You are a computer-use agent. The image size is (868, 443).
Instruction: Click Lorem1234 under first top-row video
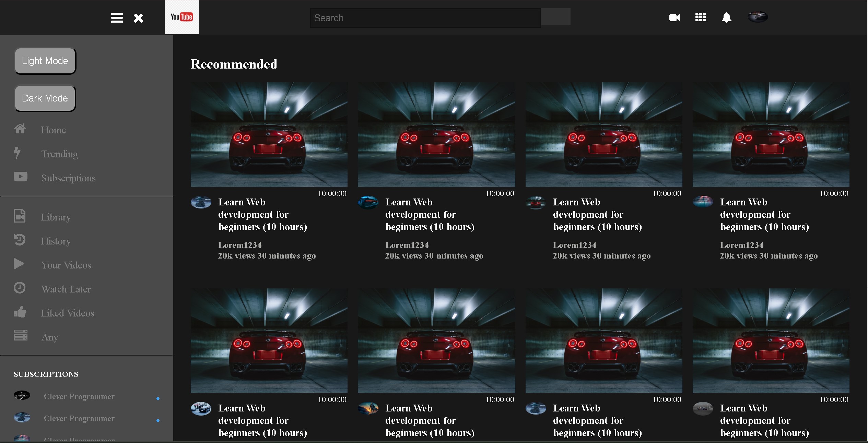tap(240, 245)
